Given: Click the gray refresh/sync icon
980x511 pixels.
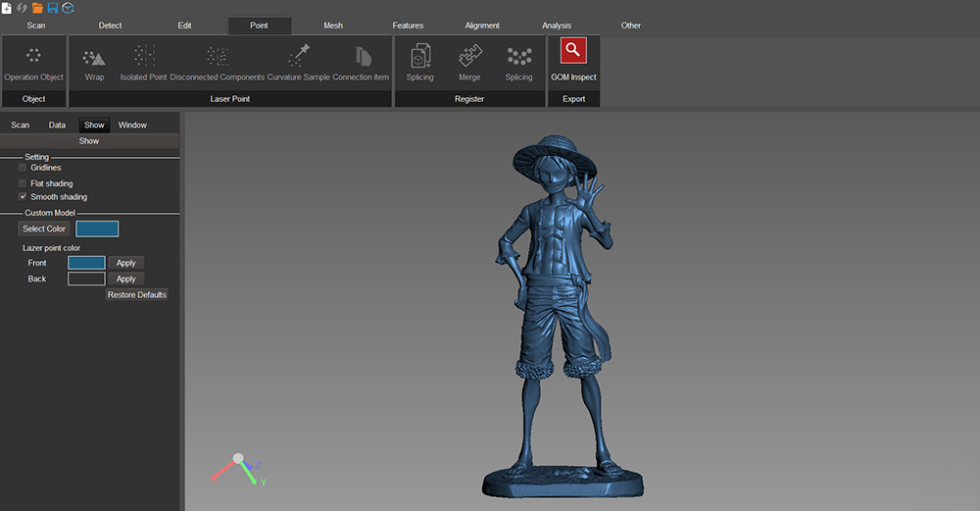Looking at the screenshot, I should pyautogui.click(x=22, y=8).
